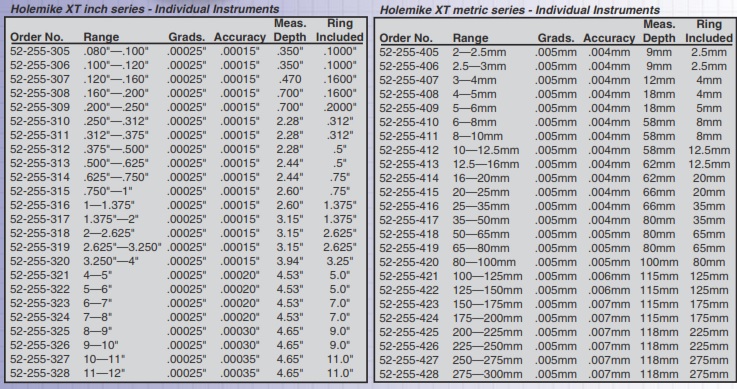
Task: Click ring 5mm in row 52-255-409
Action: pyautogui.click(x=709, y=108)
